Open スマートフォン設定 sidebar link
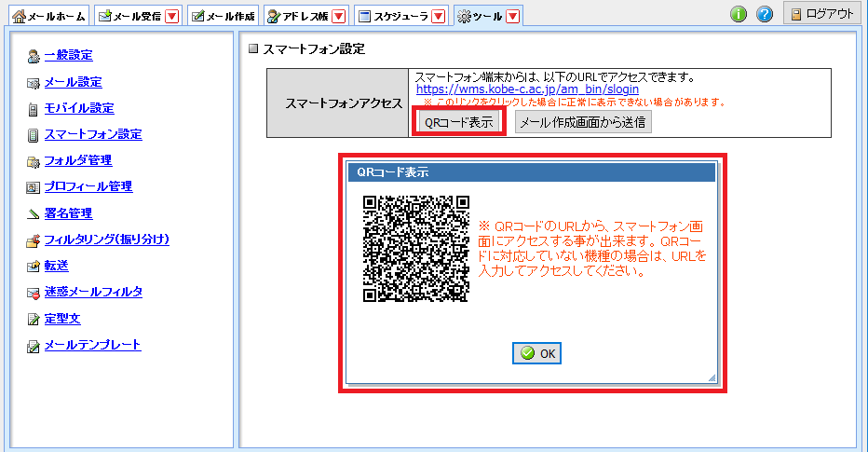868x452 pixels. (93, 134)
